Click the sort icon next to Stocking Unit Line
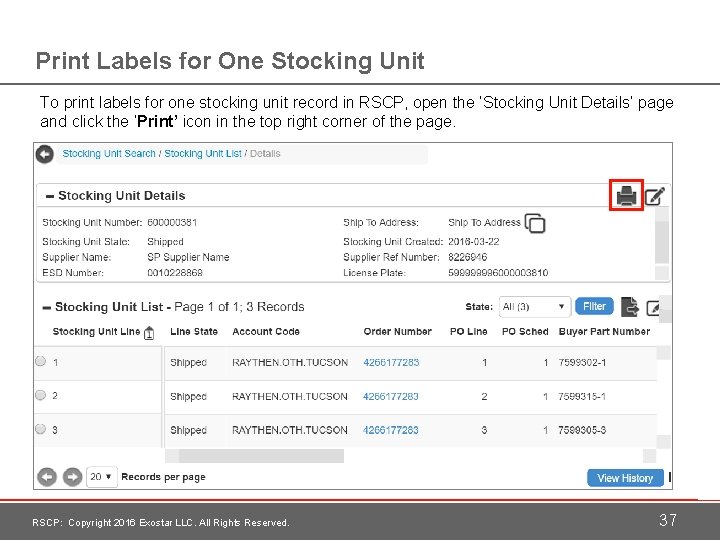 point(149,333)
